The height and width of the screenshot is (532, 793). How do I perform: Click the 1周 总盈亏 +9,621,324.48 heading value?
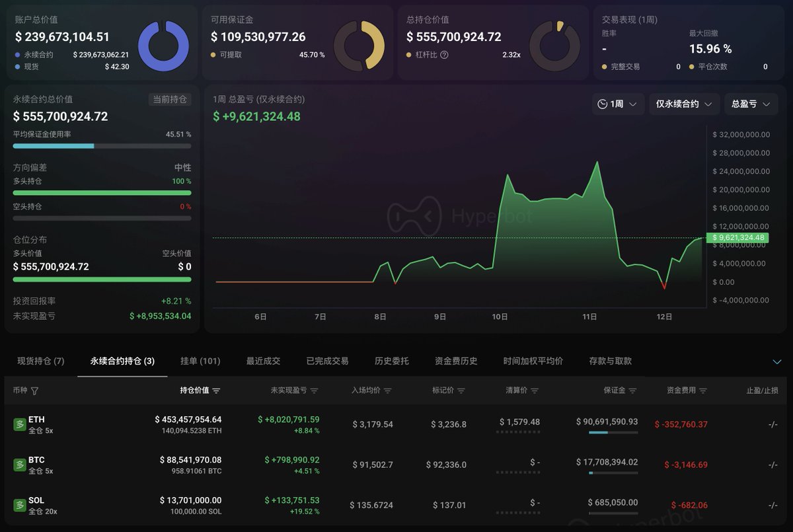(x=256, y=116)
